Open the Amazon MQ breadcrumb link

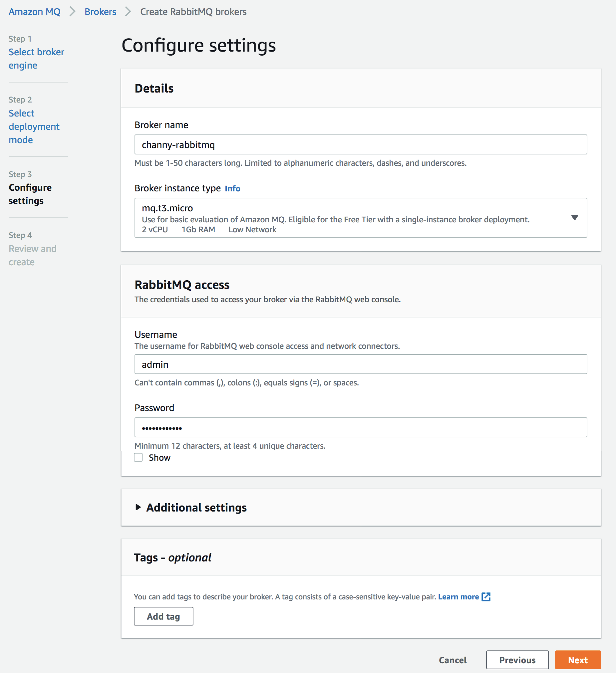[34, 12]
